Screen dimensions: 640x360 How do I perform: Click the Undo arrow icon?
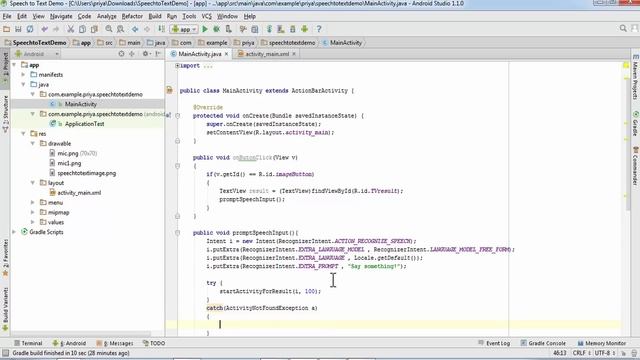pos(44,29)
